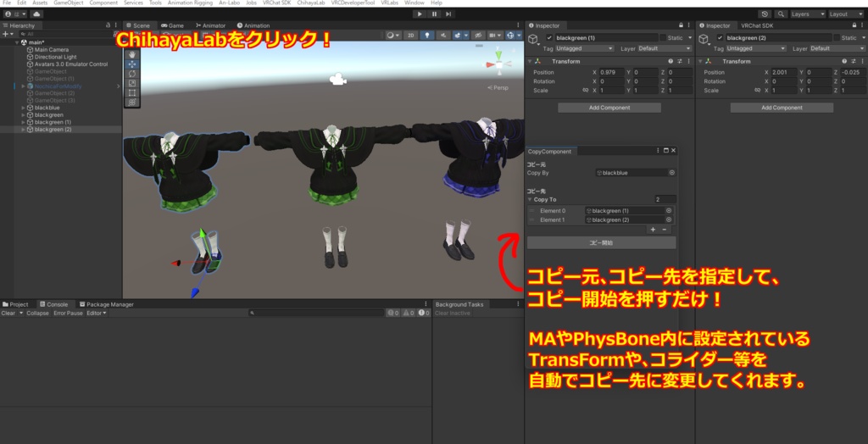Collapse the main scene in Hierarchy
Viewport: 868px width, 444px height.
(17, 42)
